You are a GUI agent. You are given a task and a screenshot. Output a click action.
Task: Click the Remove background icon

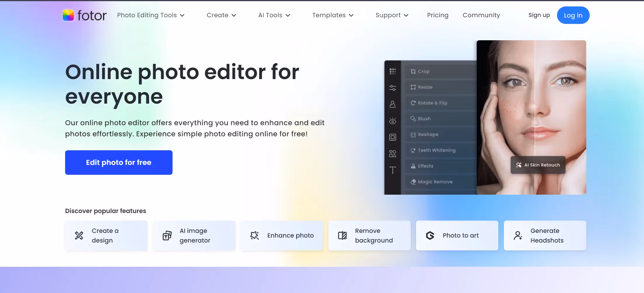pos(342,236)
